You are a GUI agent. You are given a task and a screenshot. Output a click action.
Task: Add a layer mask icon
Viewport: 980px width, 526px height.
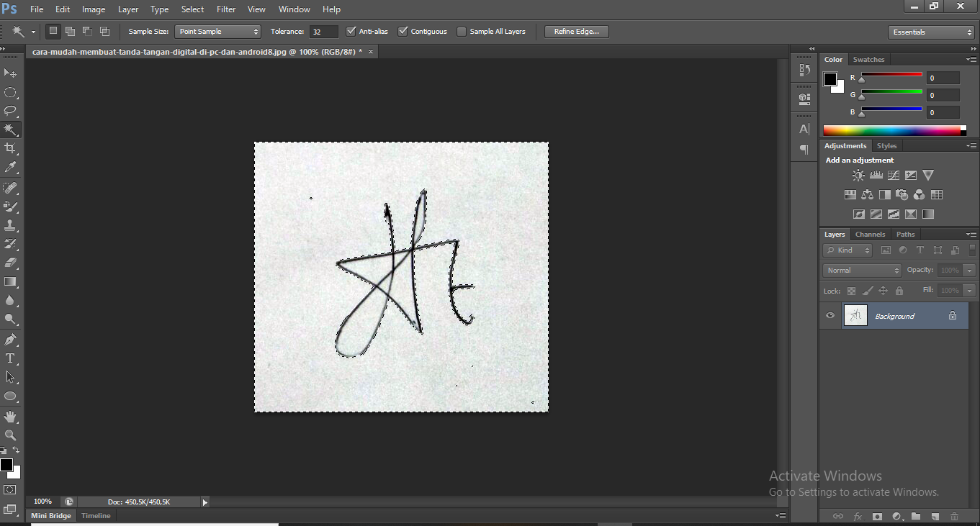click(x=877, y=516)
